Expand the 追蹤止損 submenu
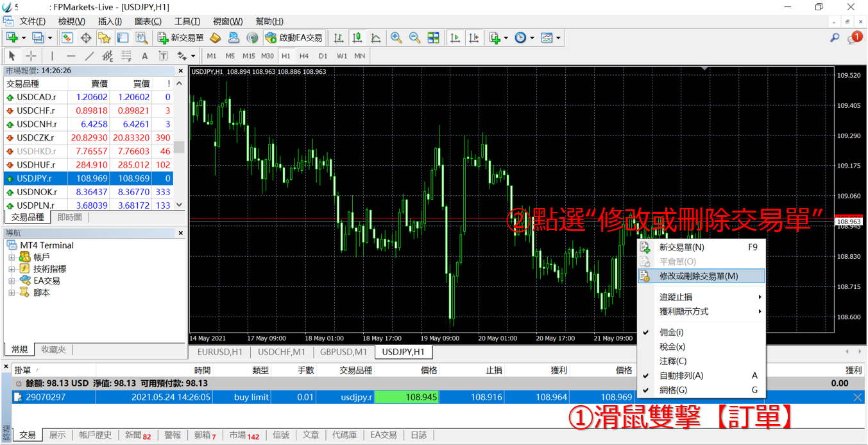868x445 pixels. 702,297
